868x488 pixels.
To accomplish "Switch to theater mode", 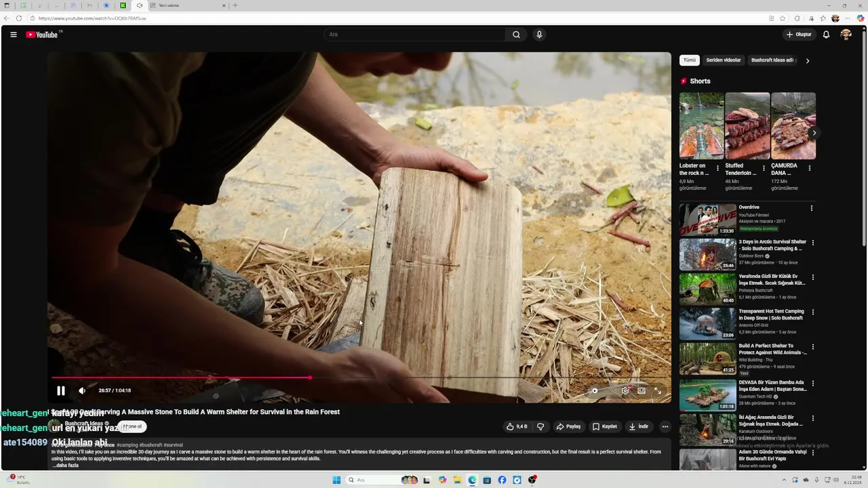I will (x=642, y=390).
